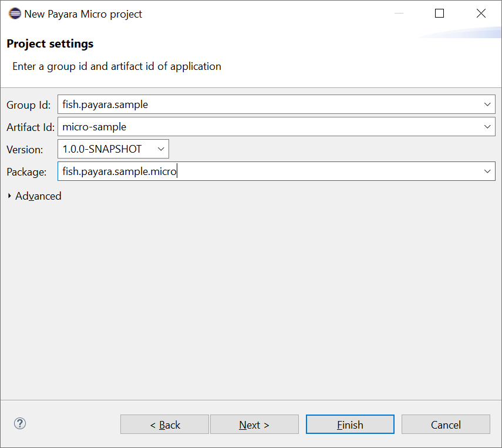This screenshot has width=502, height=448.
Task: Expand the Version dropdown arrow
Action: click(161, 149)
